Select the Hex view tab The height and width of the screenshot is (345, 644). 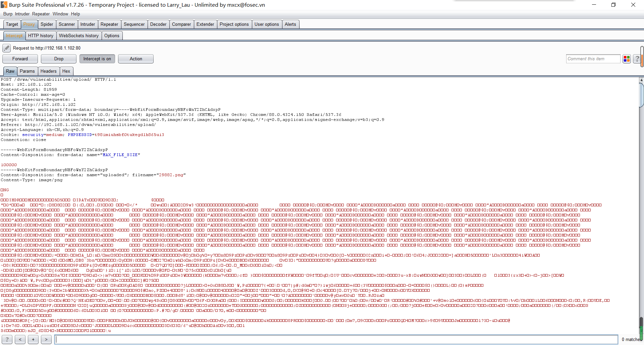point(66,71)
